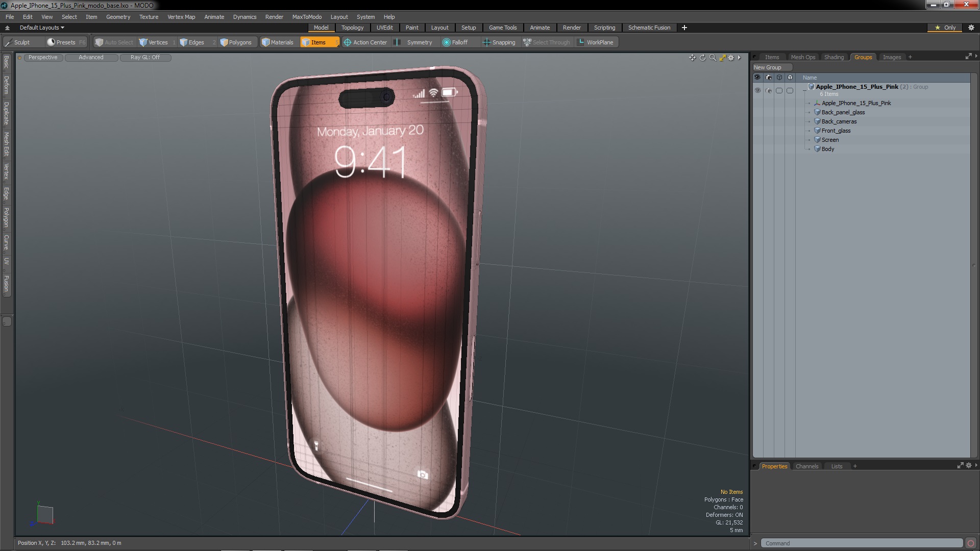Open the Advanced shading style dropdown

(91, 58)
